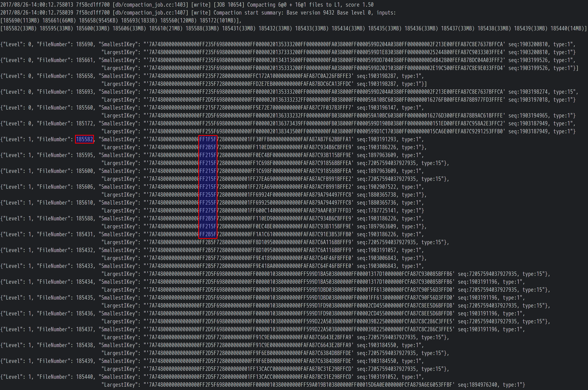This screenshot has height=390, width=588.
Task: Click FileNumber value 185172 in the Level 0 row
Action: pyautogui.click(x=84, y=124)
